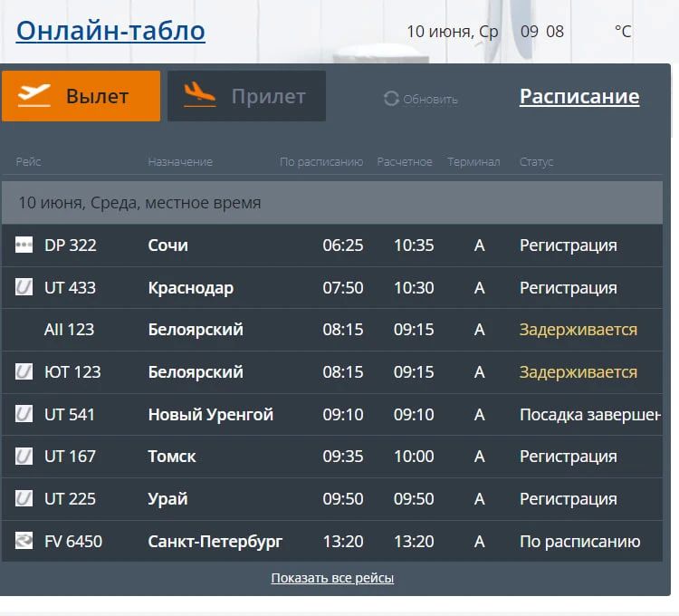679x616 pixels.
Task: Click the Rossiya logo next to FV 6450
Action: [24, 541]
